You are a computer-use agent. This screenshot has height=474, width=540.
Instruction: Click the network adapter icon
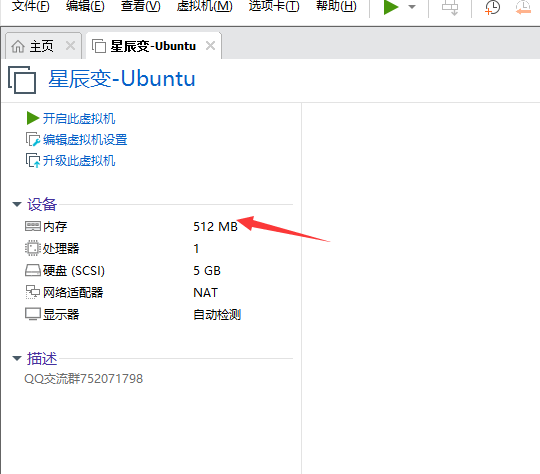coord(33,292)
